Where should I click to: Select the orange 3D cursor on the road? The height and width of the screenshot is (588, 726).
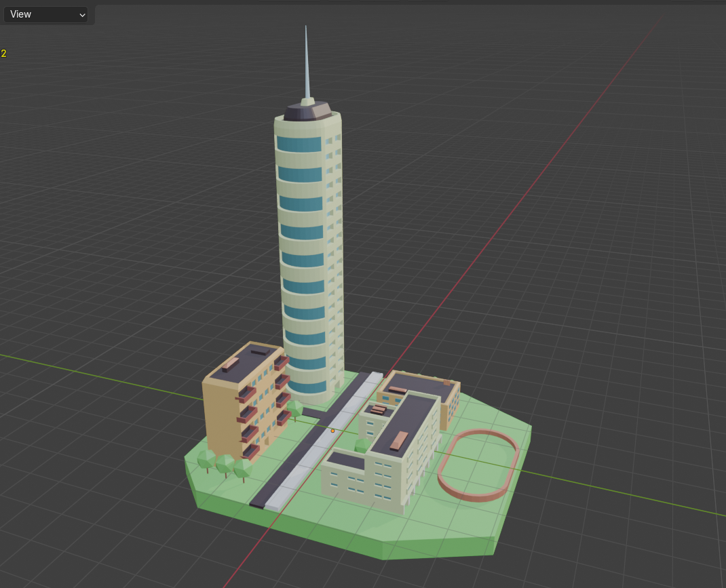point(332,430)
